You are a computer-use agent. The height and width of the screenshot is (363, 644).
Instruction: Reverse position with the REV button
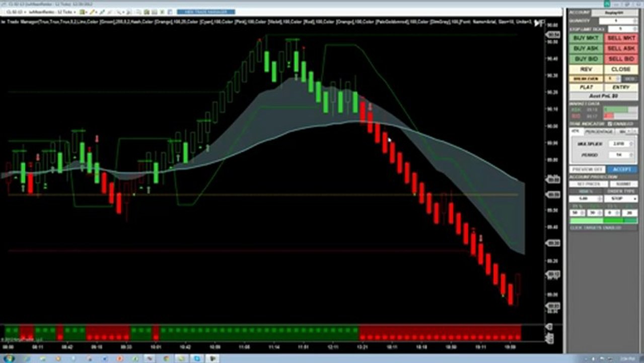pyautogui.click(x=586, y=69)
